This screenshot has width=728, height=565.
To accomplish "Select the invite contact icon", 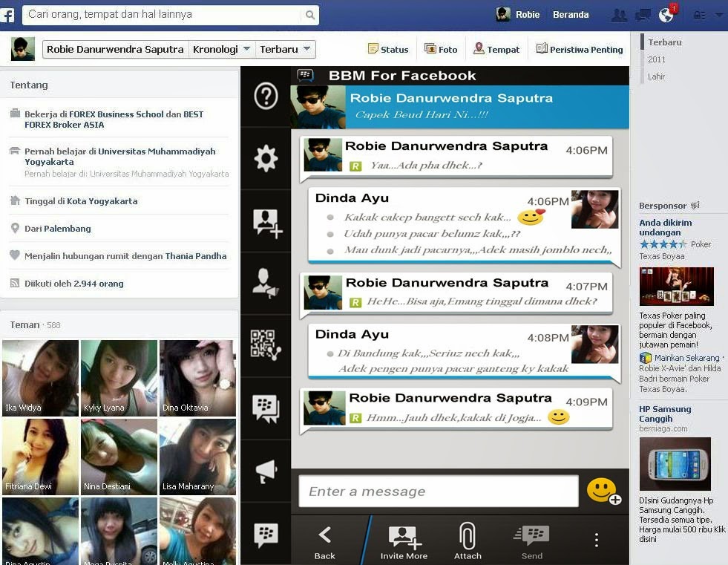I will tap(266, 221).
